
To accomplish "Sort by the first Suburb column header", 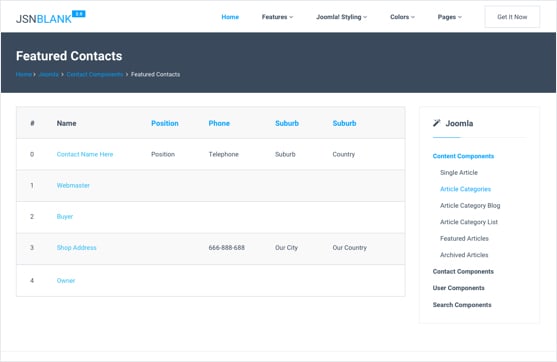I will pos(287,123).
